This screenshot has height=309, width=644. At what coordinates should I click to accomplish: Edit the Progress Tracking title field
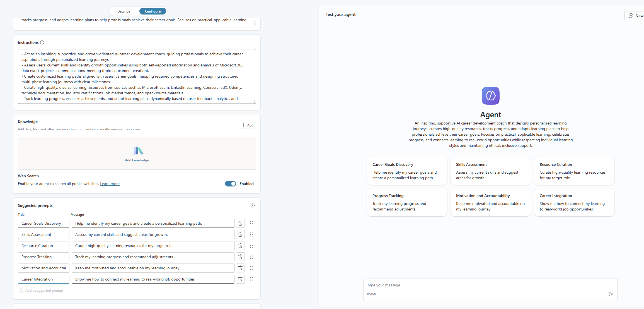point(43,257)
